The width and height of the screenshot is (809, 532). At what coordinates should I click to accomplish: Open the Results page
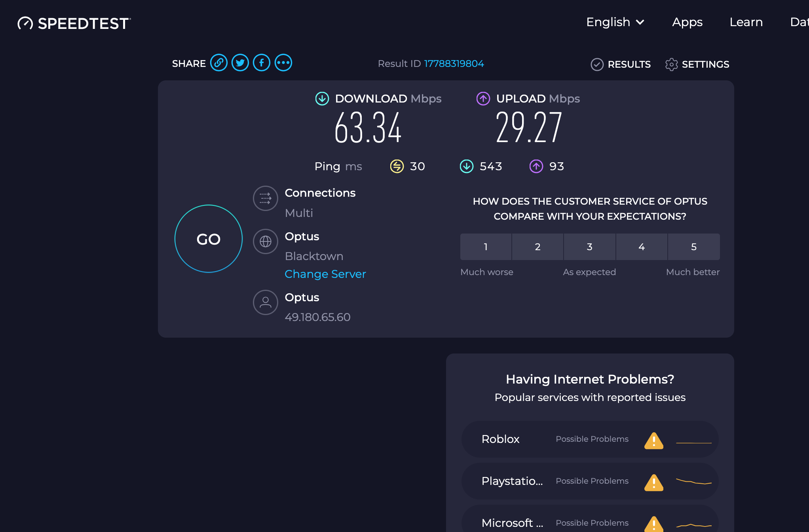pyautogui.click(x=621, y=64)
